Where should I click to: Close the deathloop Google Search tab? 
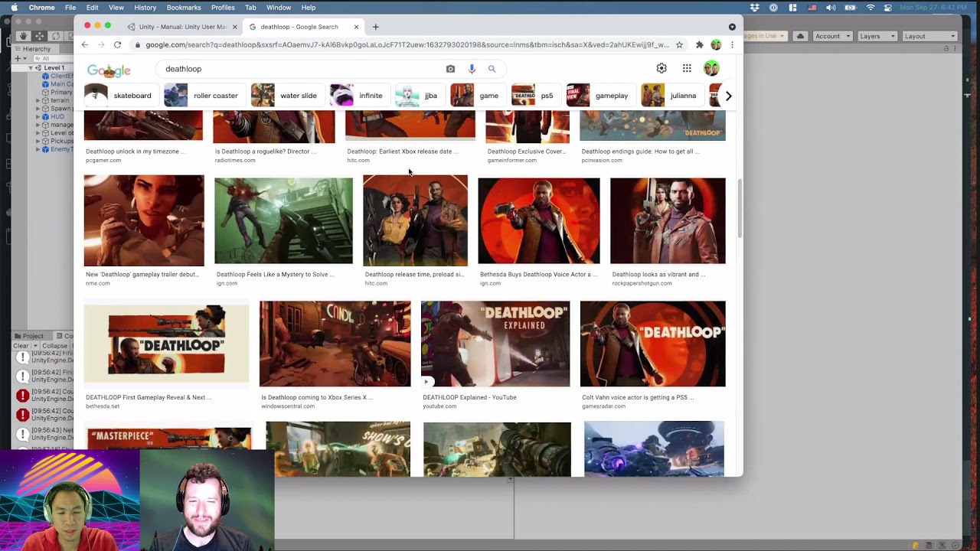[356, 27]
